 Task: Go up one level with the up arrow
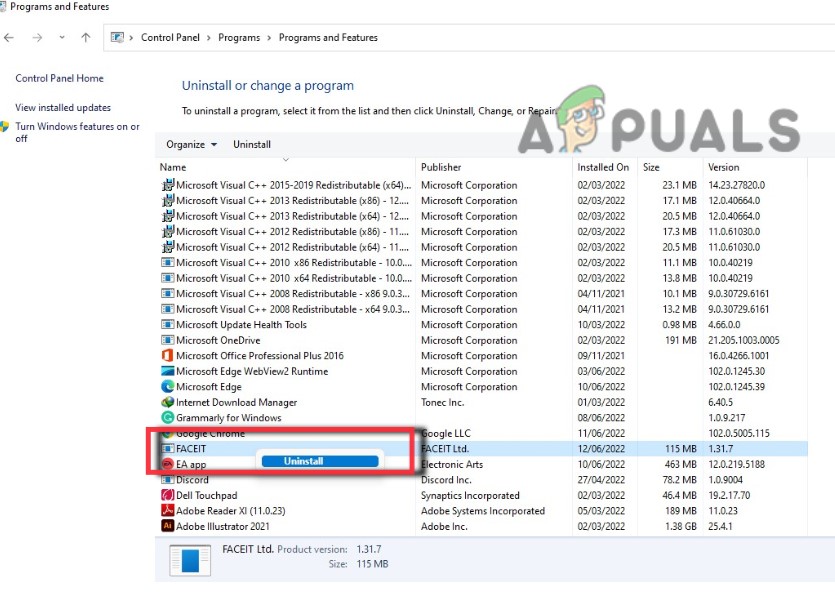pos(86,37)
